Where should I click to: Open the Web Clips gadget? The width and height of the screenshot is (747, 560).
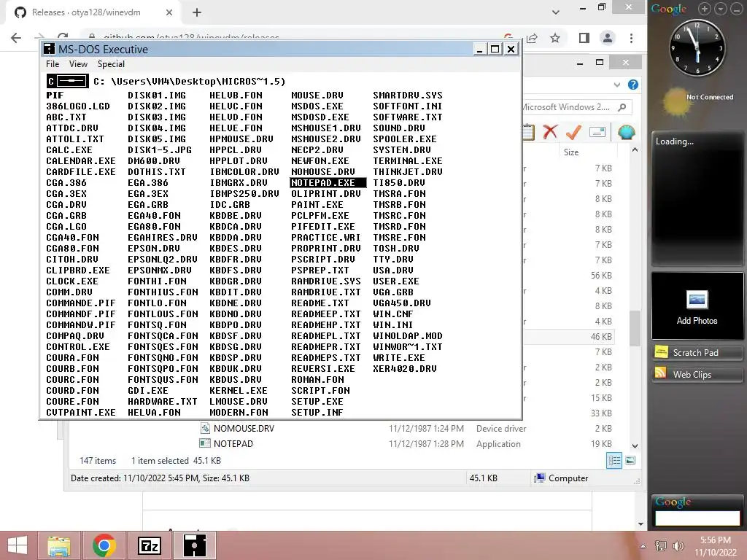pos(697,374)
